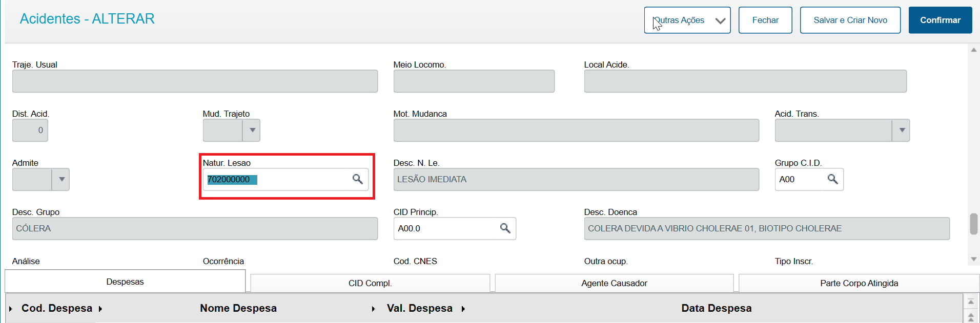This screenshot has height=323, width=980.
Task: Sort by Data Despesa column header
Action: [x=717, y=308]
